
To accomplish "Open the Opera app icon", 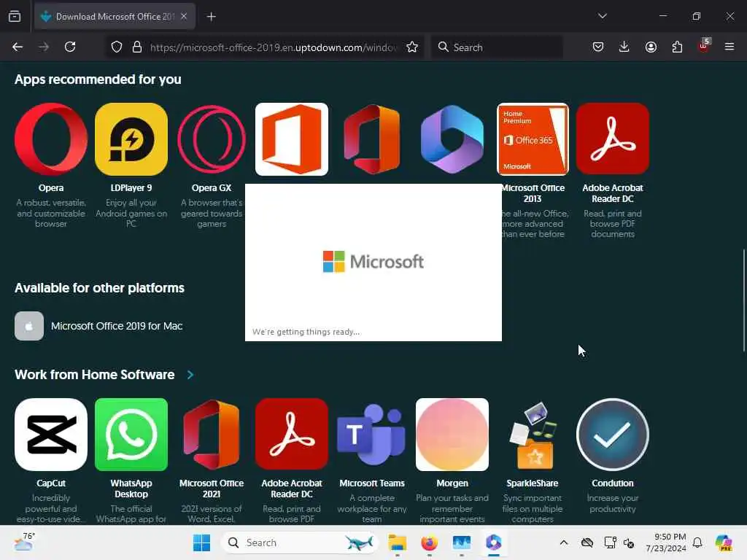I will [x=51, y=139].
